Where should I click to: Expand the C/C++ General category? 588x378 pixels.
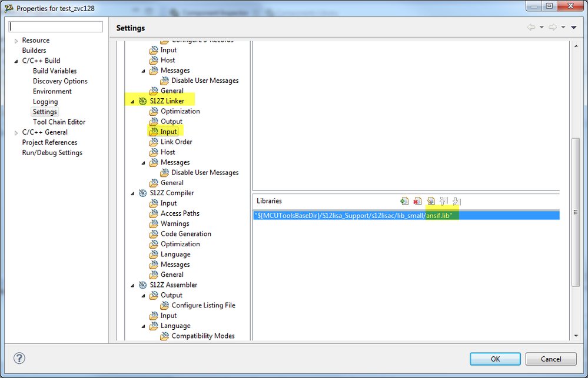tap(16, 133)
